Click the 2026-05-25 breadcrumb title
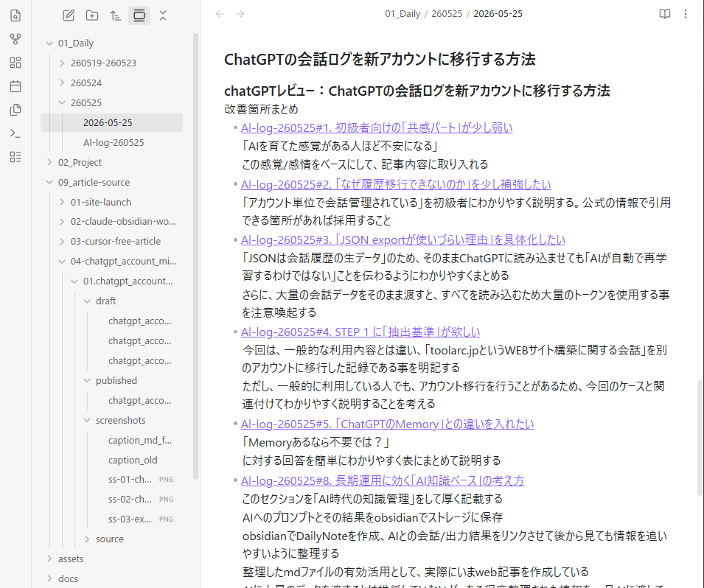 pos(498,14)
